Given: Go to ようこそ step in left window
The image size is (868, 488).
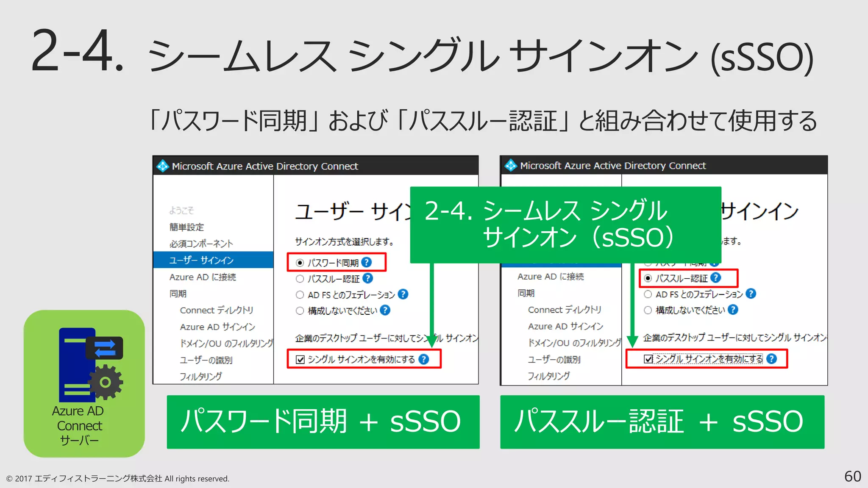Looking at the screenshot, I should [x=181, y=211].
